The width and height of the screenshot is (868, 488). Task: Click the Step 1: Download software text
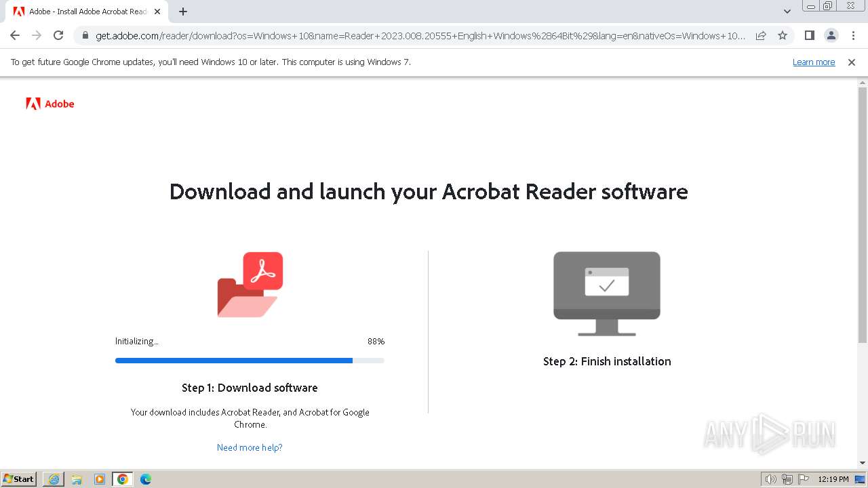point(250,388)
